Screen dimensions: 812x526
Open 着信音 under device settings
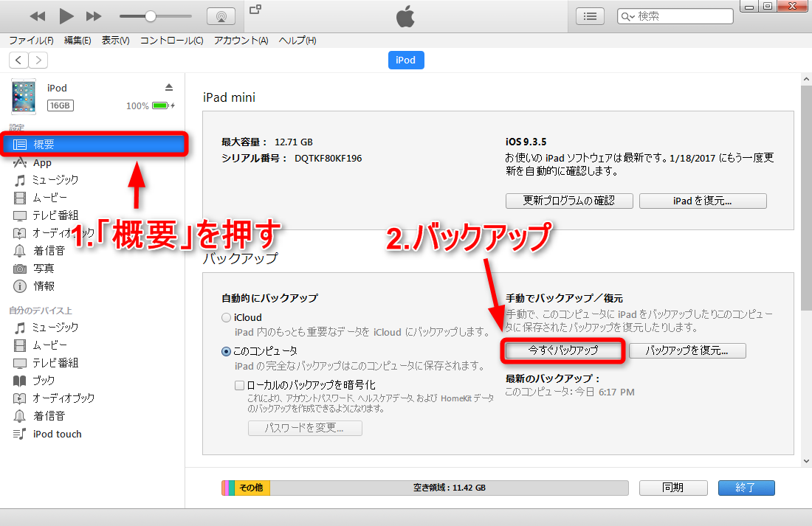pyautogui.click(x=49, y=251)
